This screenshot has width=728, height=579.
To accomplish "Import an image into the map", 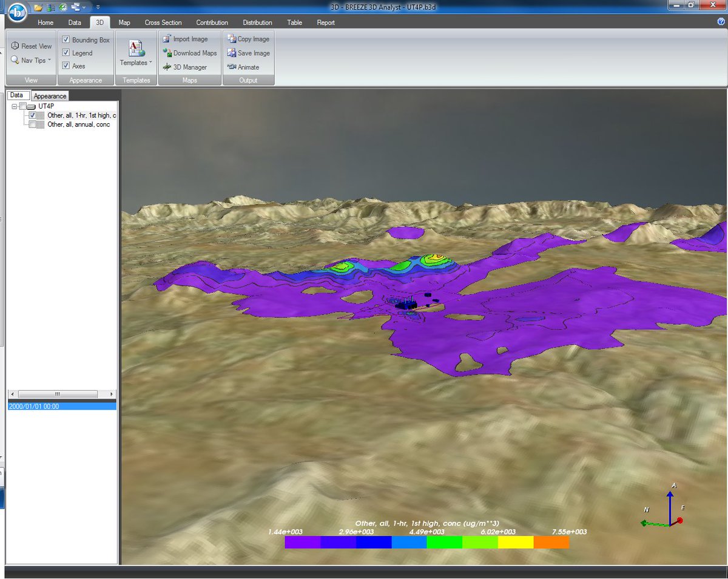I will click(x=185, y=39).
